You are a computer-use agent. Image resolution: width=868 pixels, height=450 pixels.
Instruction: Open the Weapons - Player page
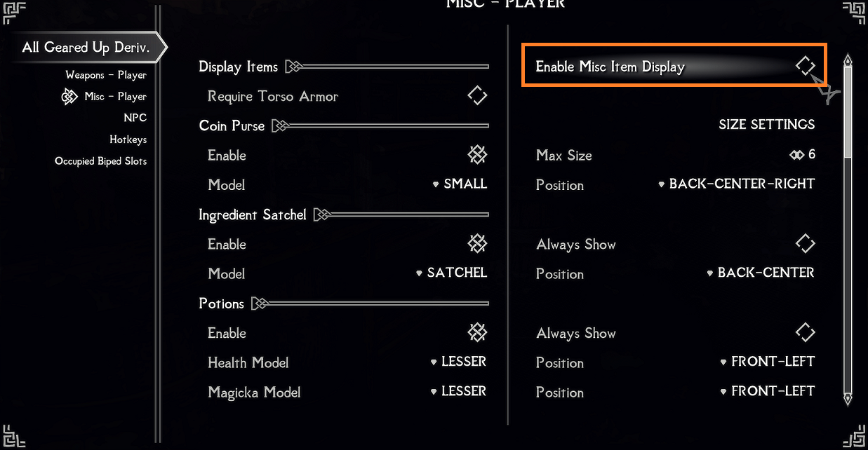tap(106, 75)
